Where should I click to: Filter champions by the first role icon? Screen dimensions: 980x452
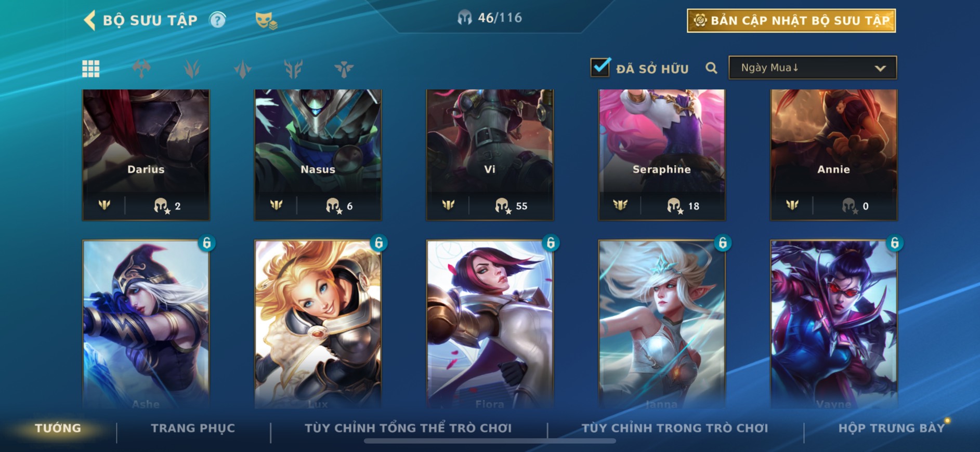click(141, 69)
